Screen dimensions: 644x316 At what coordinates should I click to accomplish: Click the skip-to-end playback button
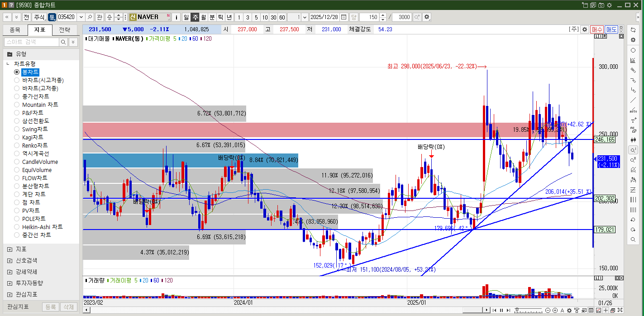point(508,310)
